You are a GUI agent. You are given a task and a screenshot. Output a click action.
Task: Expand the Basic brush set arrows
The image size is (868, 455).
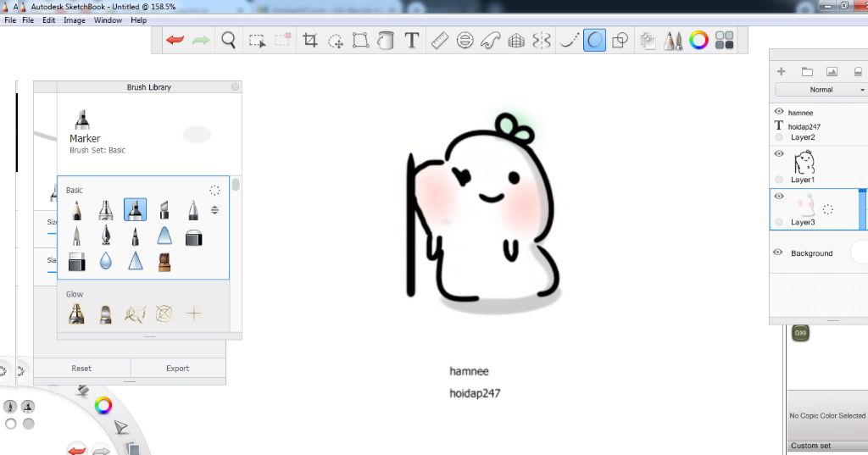click(214, 210)
